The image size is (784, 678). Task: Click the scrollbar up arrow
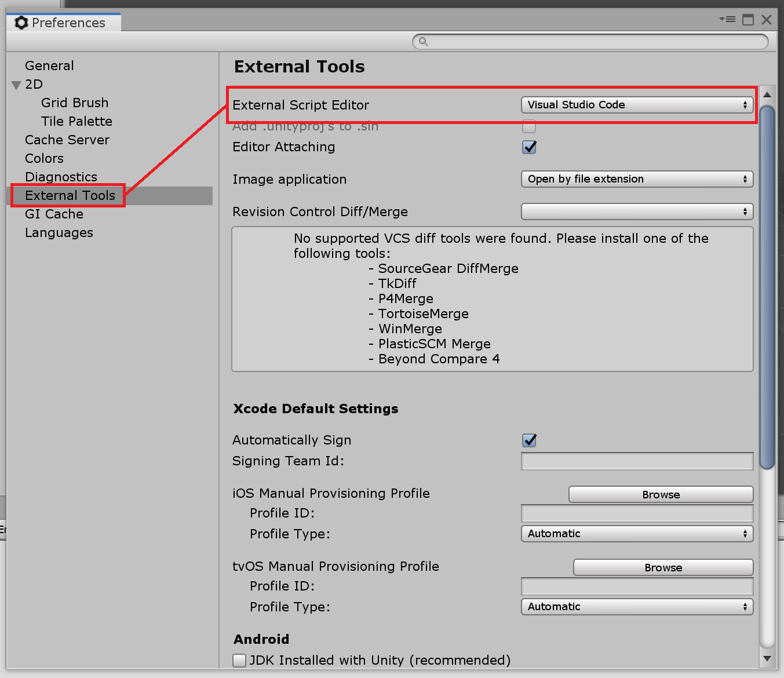[767, 94]
